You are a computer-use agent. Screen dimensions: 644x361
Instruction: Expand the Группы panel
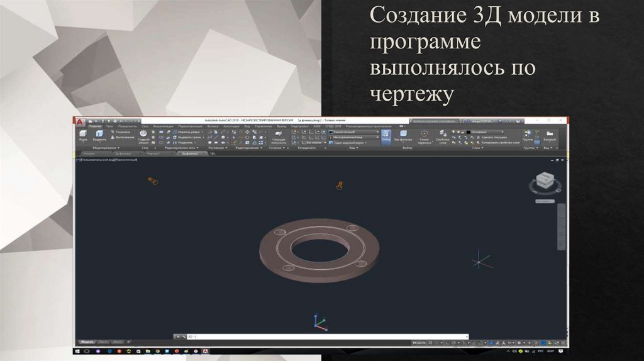[531, 148]
